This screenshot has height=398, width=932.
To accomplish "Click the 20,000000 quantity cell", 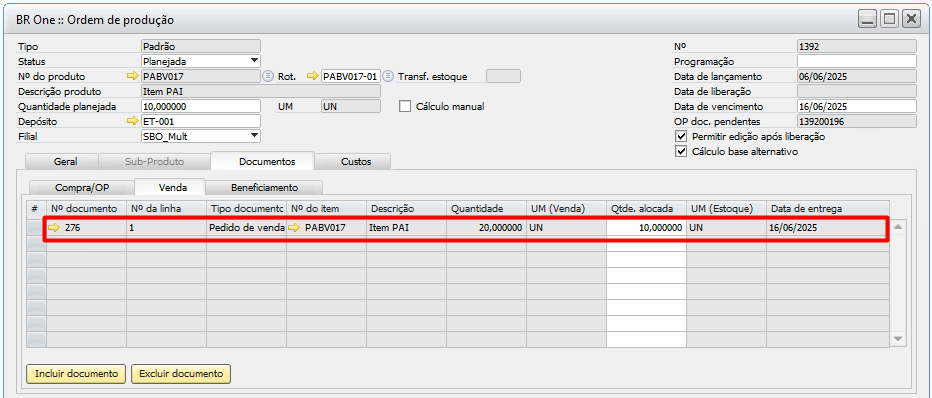I will coord(486,228).
